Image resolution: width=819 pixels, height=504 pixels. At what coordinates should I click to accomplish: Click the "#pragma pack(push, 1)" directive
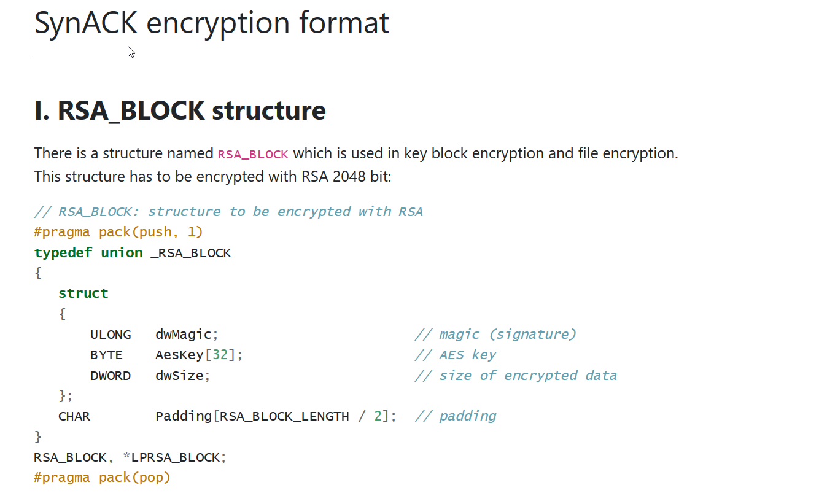(x=118, y=232)
